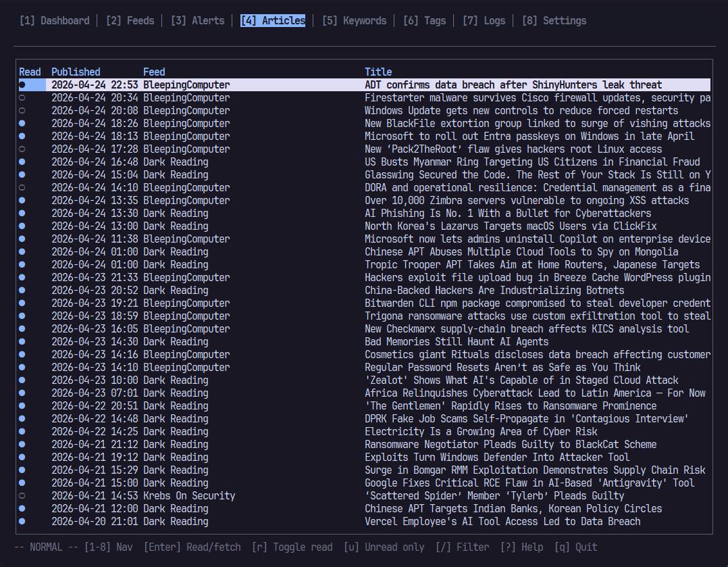This screenshot has height=567, width=728.
Task: Select the [4] Articles tab
Action: pos(273,21)
